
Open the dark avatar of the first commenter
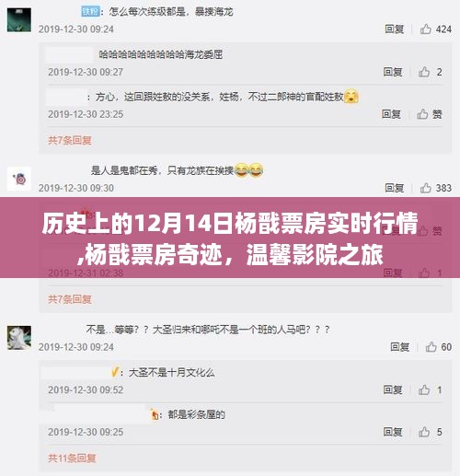point(19,20)
